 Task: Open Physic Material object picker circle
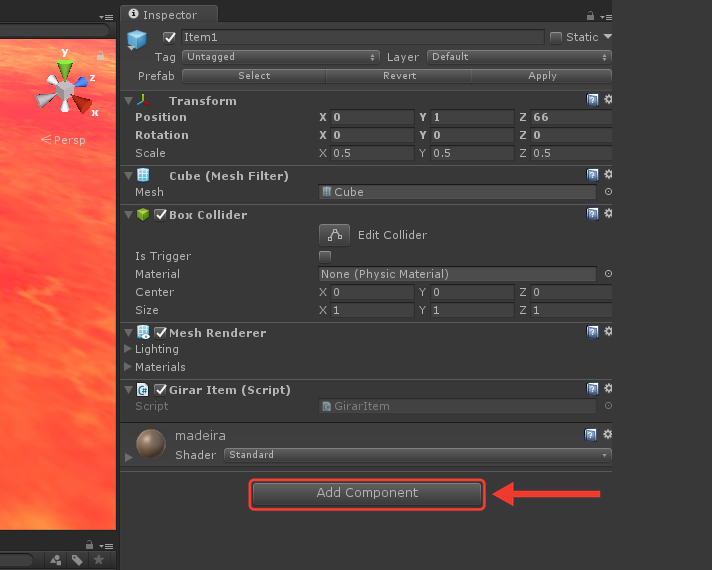(x=608, y=273)
